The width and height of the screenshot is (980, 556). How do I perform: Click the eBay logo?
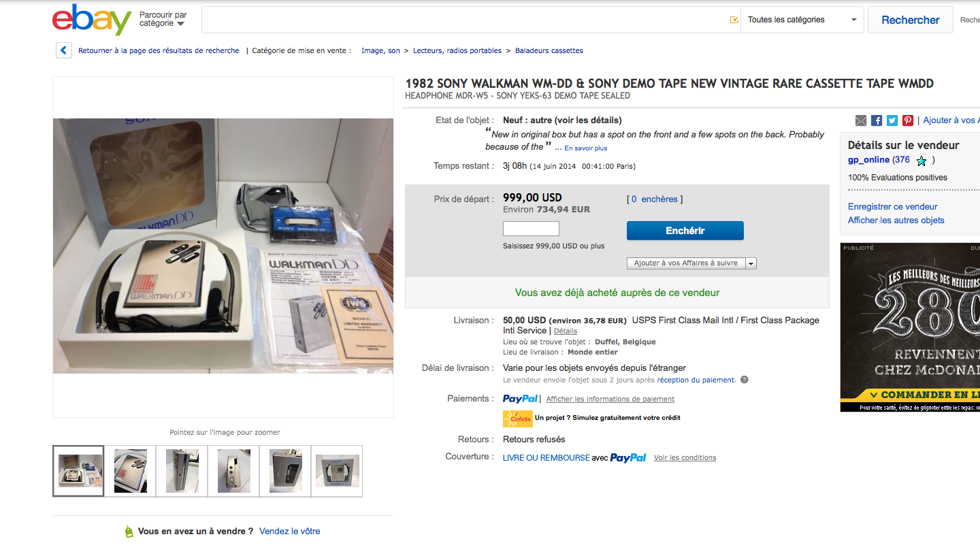[92, 20]
